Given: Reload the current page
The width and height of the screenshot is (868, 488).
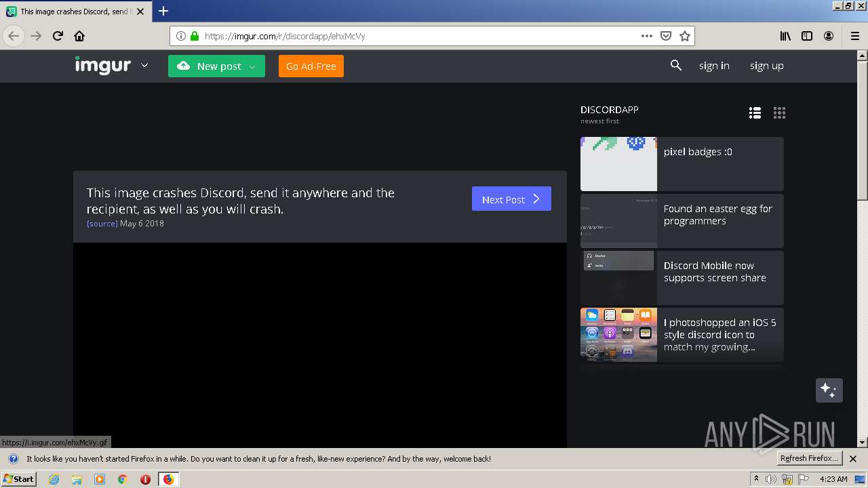Looking at the screenshot, I should click(58, 36).
